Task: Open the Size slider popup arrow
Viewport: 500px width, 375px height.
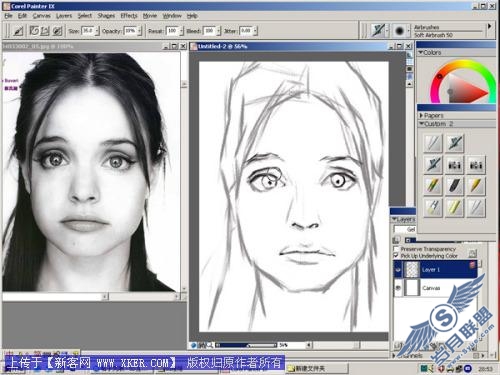Action: click(97, 31)
